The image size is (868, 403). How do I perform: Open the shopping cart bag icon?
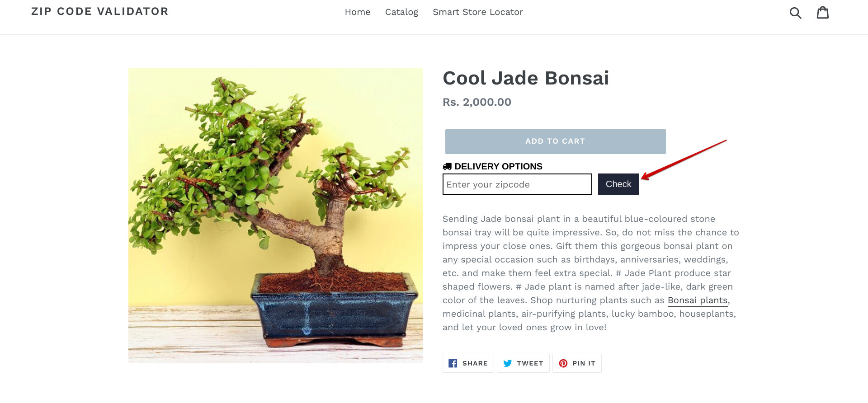[x=823, y=13]
